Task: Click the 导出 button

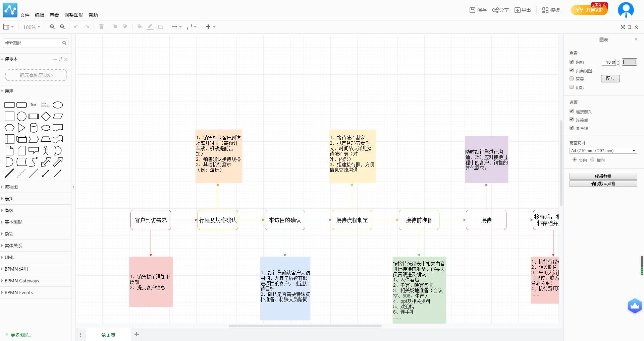Action: (523, 10)
